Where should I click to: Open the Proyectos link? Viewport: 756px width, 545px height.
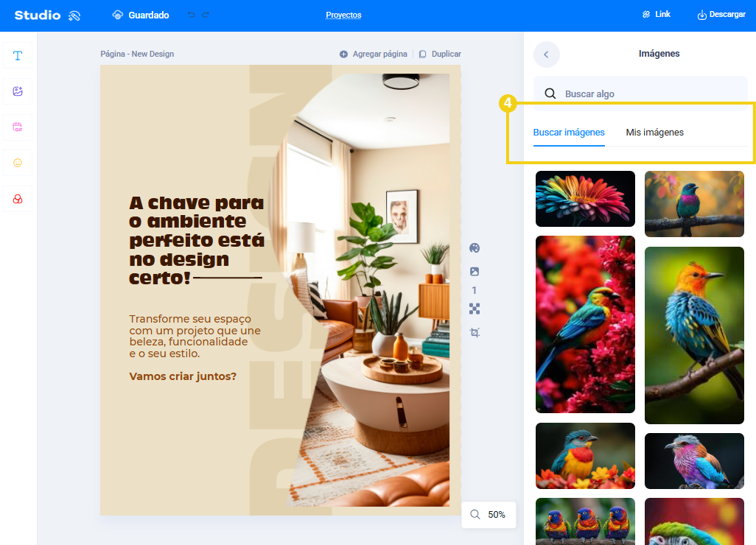click(x=343, y=15)
